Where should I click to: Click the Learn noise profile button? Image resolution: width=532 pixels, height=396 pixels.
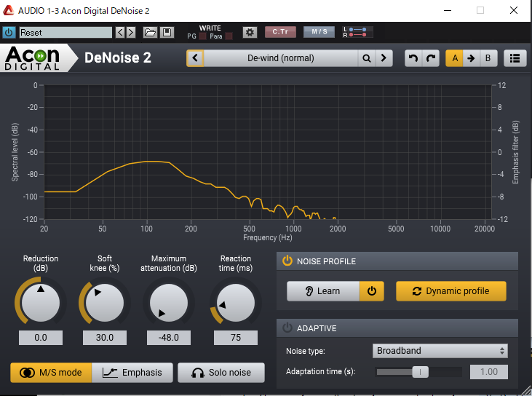pos(323,291)
